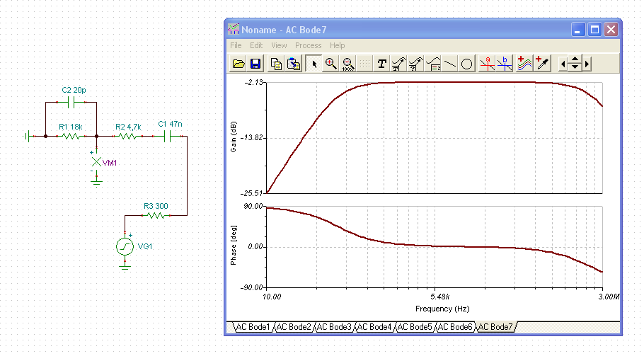This screenshot has width=644, height=356.
Task: Click the 10.00 frequency axis value
Action: (272, 297)
